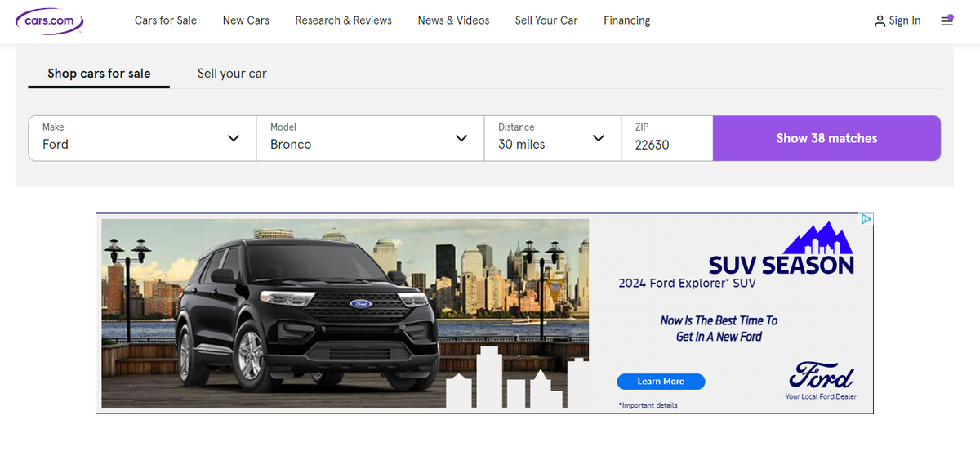The height and width of the screenshot is (456, 980).
Task: Open New Cars menu
Action: click(x=246, y=20)
